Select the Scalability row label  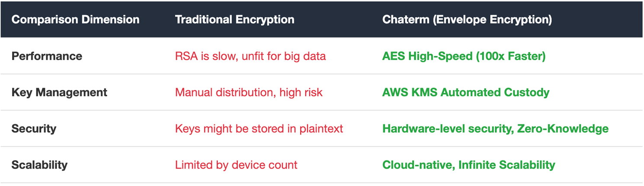[x=39, y=165]
